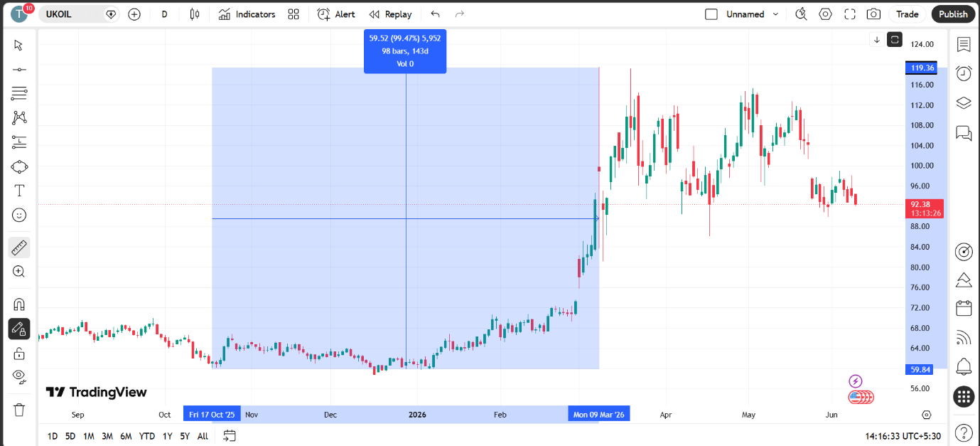
Task: Open the indicator templates grid icon
Action: click(x=294, y=14)
